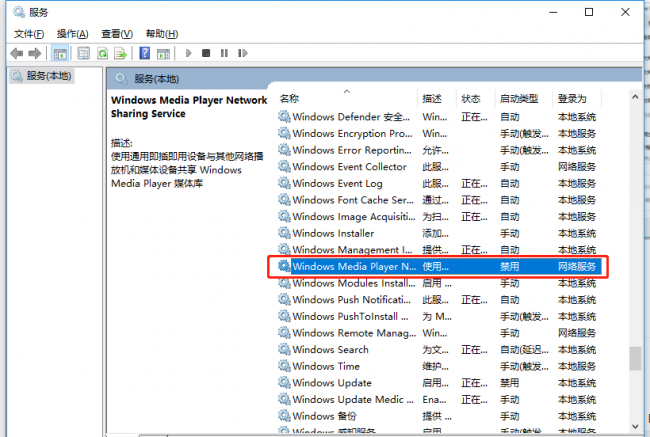Toggle the action pane toolbar icon

pos(163,53)
